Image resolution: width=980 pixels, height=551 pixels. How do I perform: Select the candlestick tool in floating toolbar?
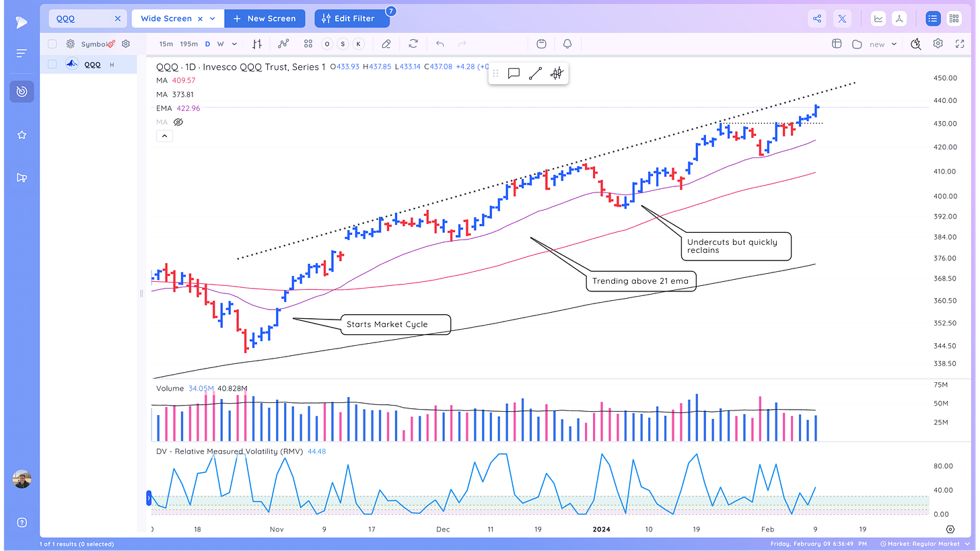click(x=556, y=73)
